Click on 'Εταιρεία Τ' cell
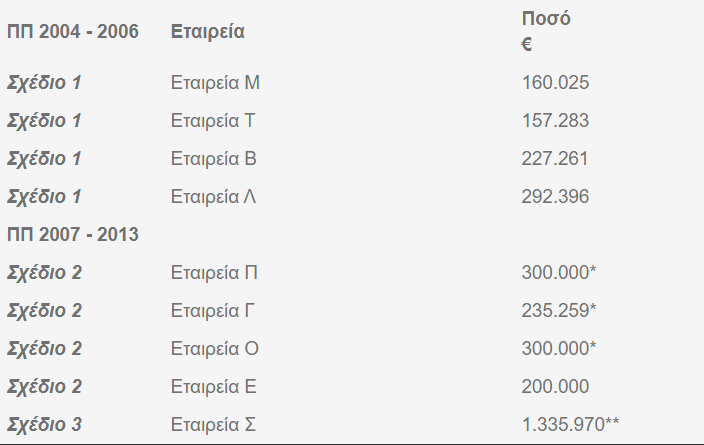The height and width of the screenshot is (445, 704). 213,121
